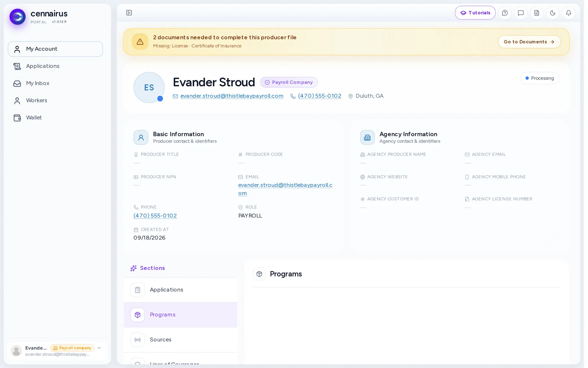This screenshot has height=368, width=588.
Task: Click Go to Documents button
Action: click(529, 42)
